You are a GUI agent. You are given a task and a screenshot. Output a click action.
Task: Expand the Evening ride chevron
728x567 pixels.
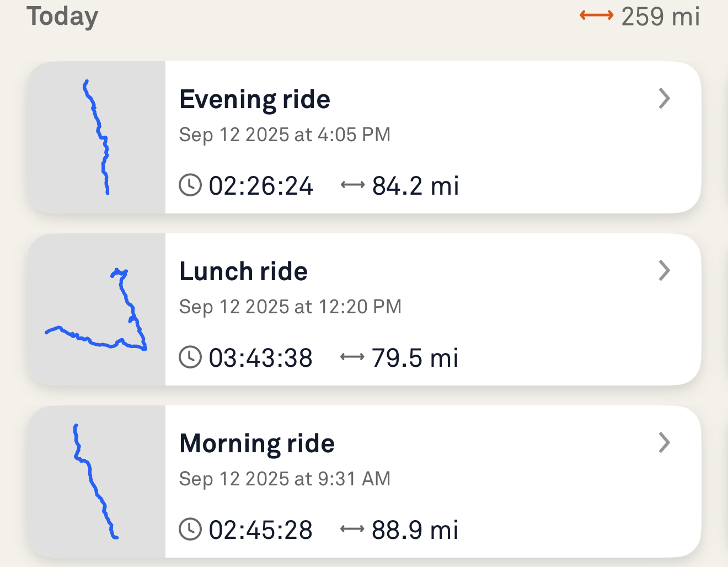pos(665,99)
